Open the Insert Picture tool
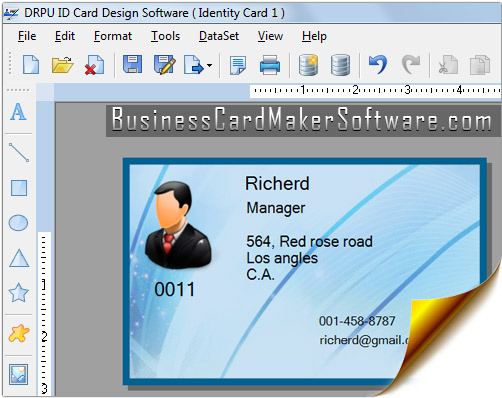502x398 pixels. 18,374
